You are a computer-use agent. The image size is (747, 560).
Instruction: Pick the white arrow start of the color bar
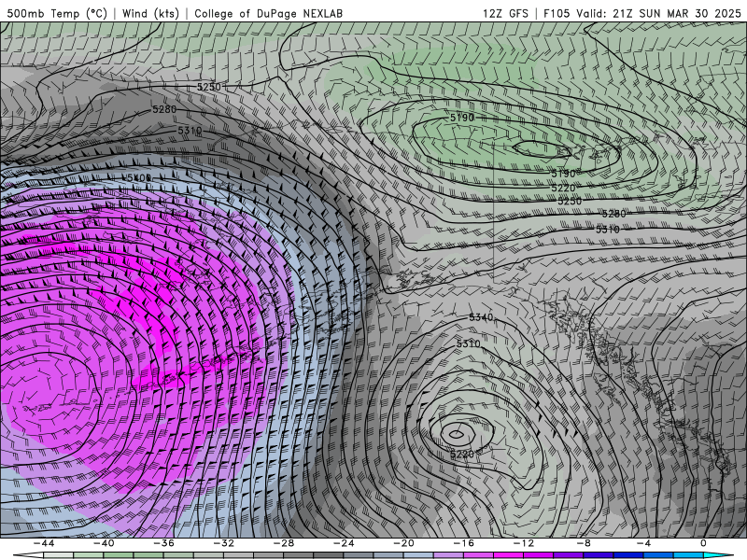point(28,555)
